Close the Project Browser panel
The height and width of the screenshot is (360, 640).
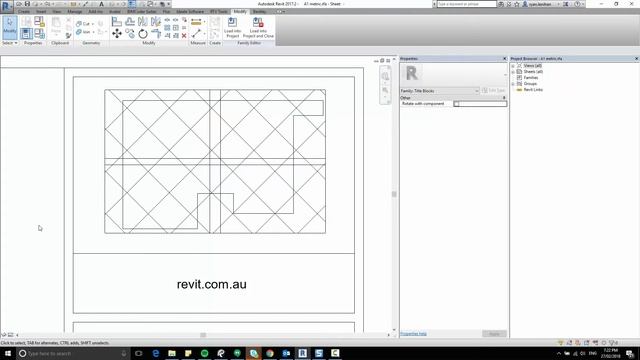pos(636,59)
